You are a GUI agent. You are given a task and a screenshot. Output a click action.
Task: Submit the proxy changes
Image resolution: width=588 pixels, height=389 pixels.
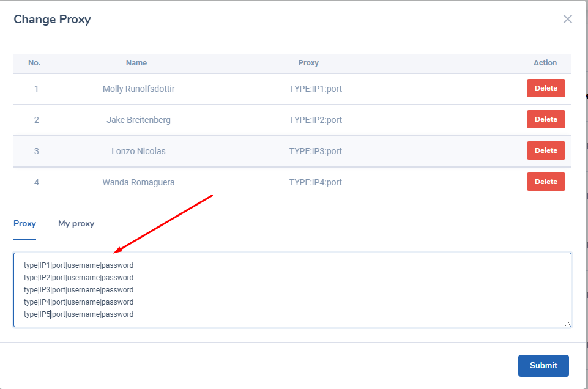point(543,365)
